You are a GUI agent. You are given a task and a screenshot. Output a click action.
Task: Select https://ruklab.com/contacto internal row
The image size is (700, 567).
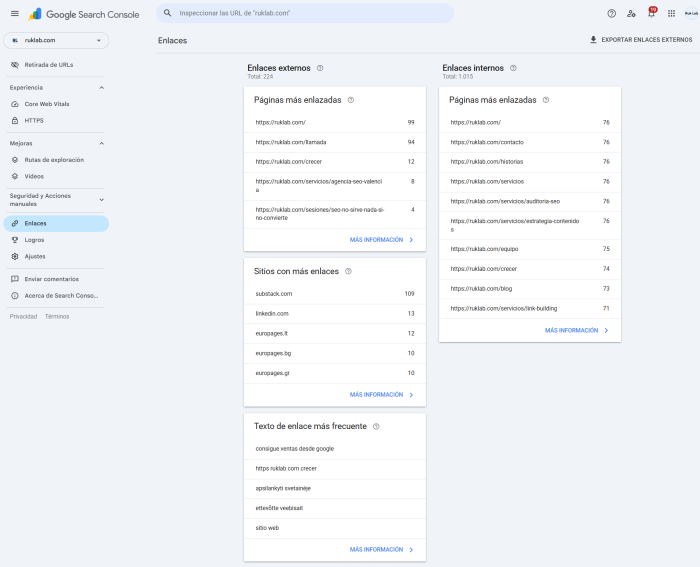530,142
